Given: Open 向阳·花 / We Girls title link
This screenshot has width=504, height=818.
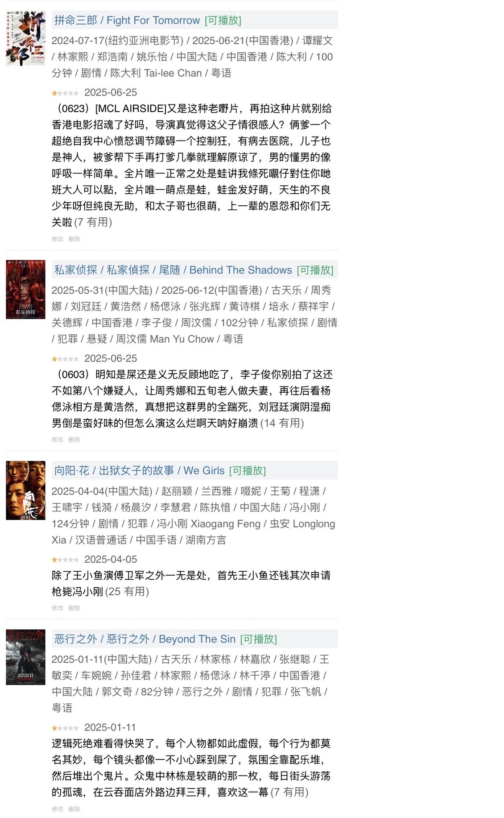Looking at the screenshot, I should pyautogui.click(x=139, y=471).
